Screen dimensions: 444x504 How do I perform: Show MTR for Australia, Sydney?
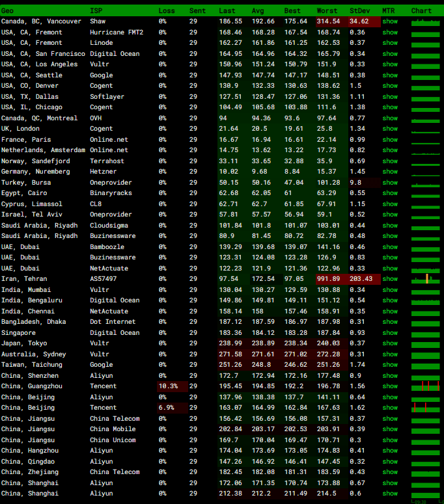[x=390, y=354]
